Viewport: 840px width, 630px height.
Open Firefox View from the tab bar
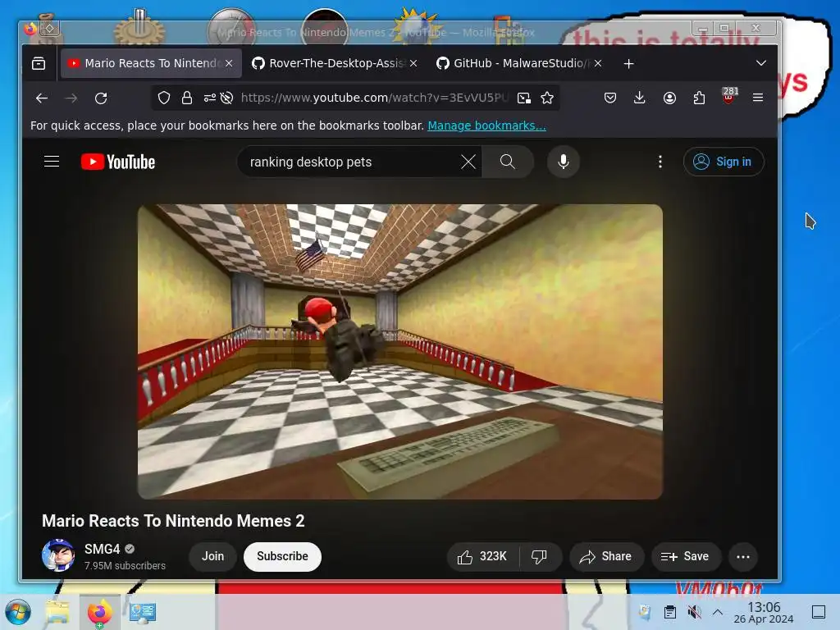pos(39,64)
